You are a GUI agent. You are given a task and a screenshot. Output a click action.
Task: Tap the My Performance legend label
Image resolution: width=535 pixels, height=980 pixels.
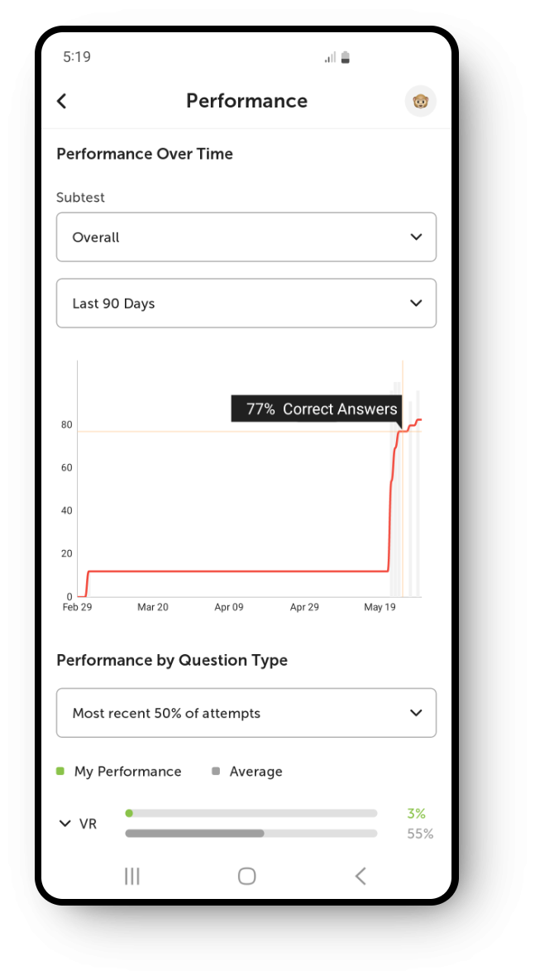click(127, 772)
